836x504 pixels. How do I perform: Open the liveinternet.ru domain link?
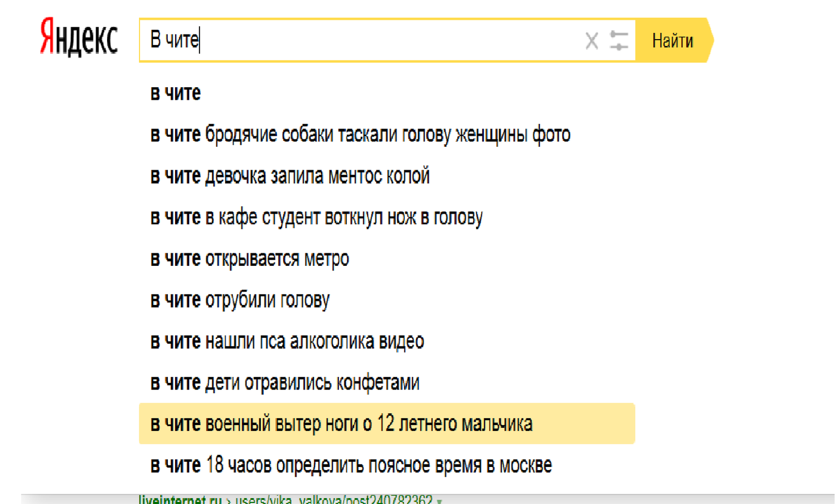coord(180,500)
